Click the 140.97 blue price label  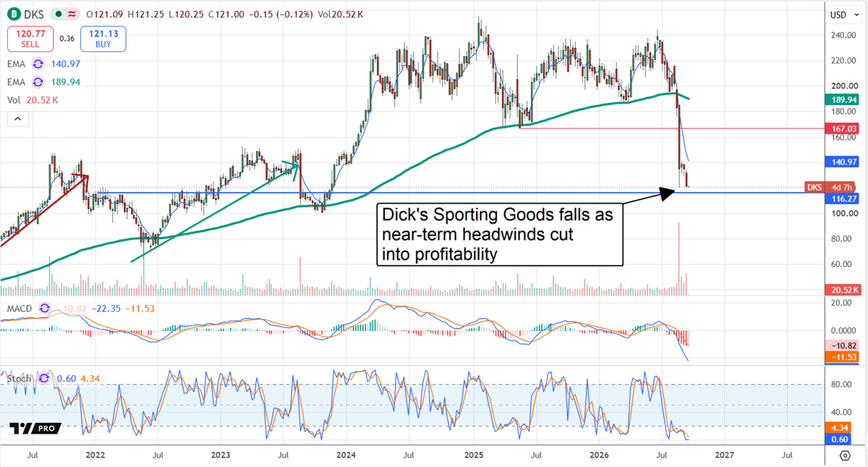pyautogui.click(x=843, y=161)
